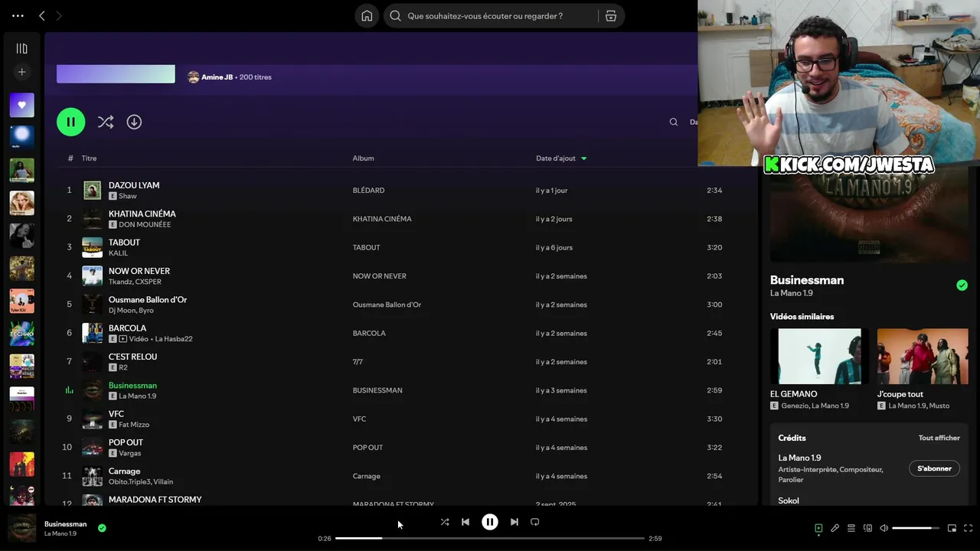Open artist KALIL link
Screen dimensions: 980x551
pos(119,253)
